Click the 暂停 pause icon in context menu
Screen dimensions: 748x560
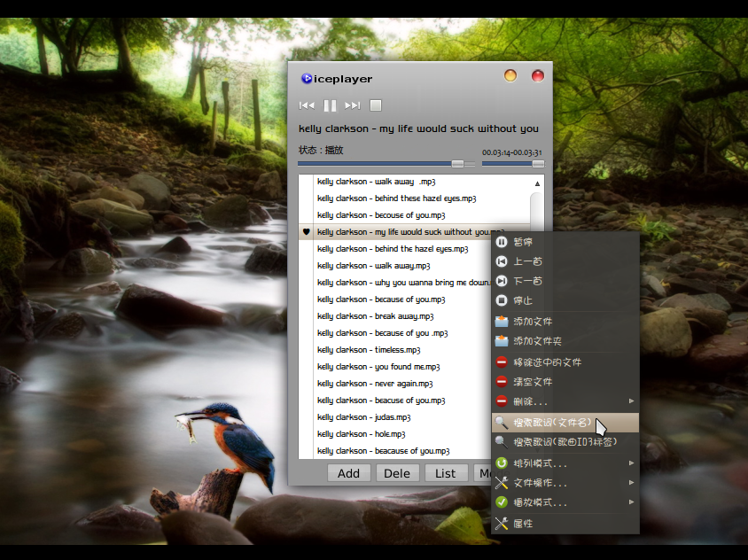(502, 242)
